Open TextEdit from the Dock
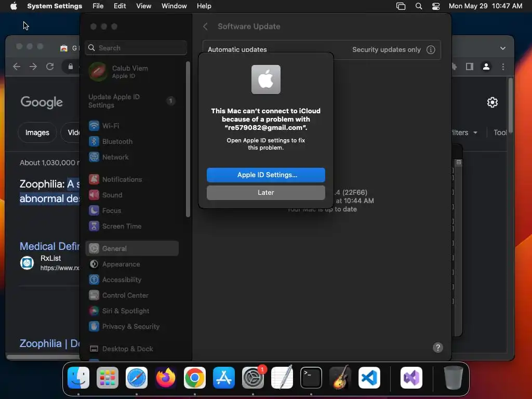The image size is (532, 399). click(282, 378)
